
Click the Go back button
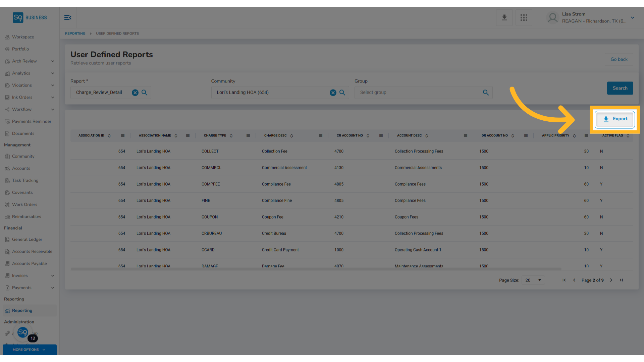pos(619,59)
